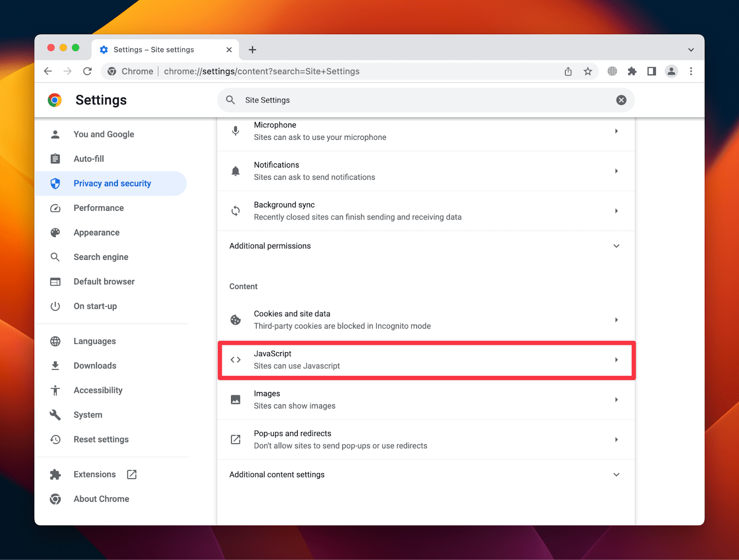Open Images settings via its arrow
Image resolution: width=739 pixels, height=560 pixels.
pyautogui.click(x=617, y=400)
